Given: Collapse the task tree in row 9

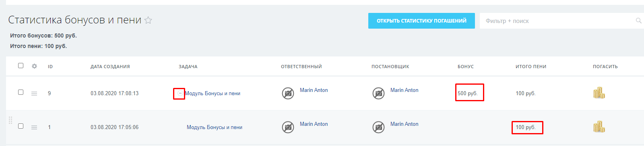Looking at the screenshot, I should [180, 93].
